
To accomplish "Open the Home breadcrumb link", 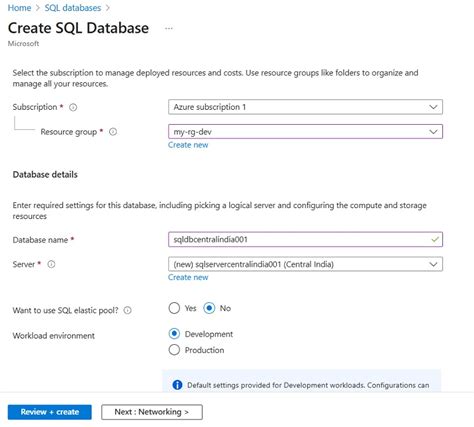I will click(19, 8).
